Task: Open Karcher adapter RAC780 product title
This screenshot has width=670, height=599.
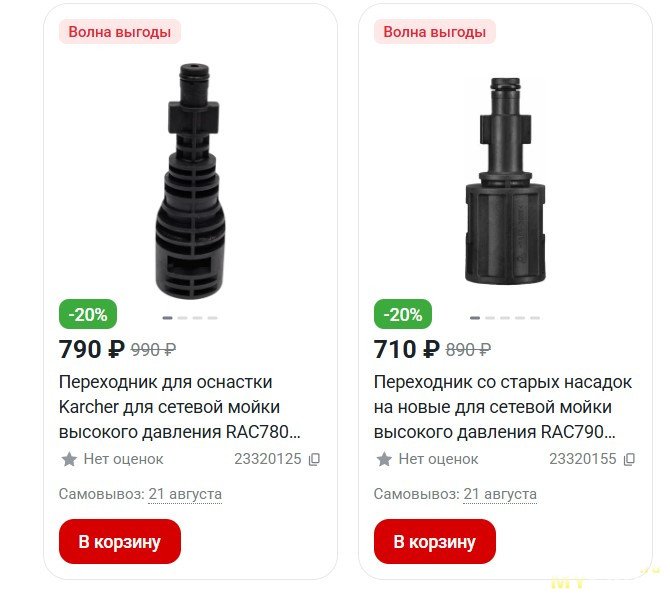Action: 179,407
